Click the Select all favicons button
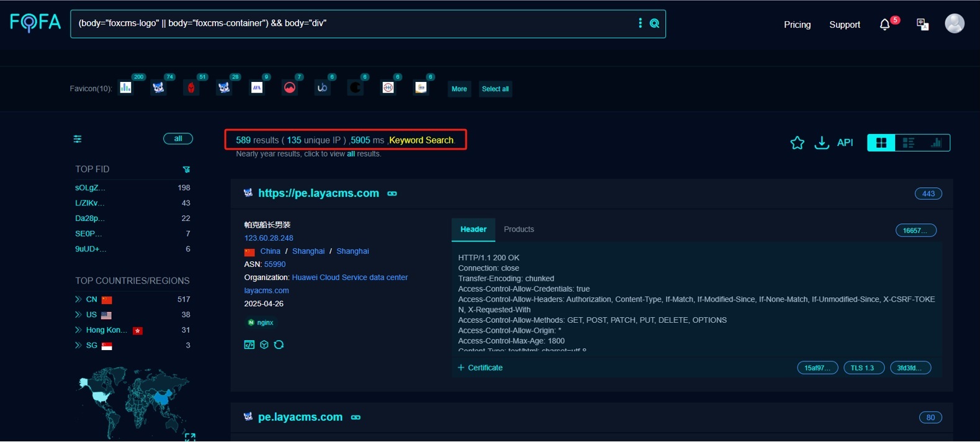 point(495,89)
